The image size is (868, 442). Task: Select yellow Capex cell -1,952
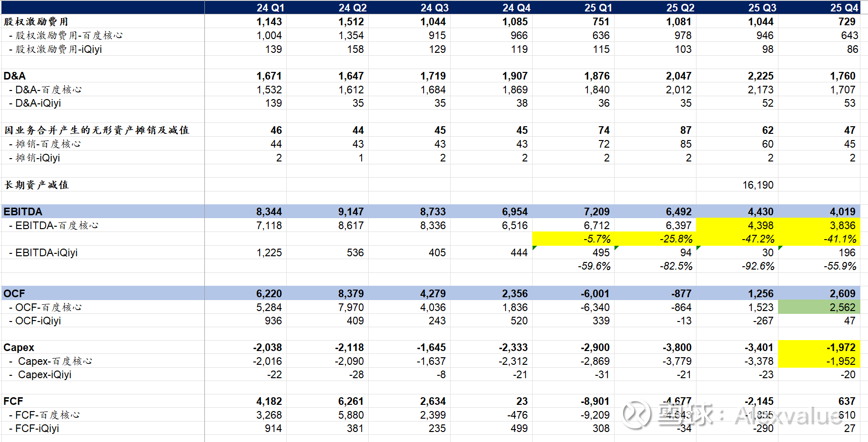pyautogui.click(x=841, y=361)
